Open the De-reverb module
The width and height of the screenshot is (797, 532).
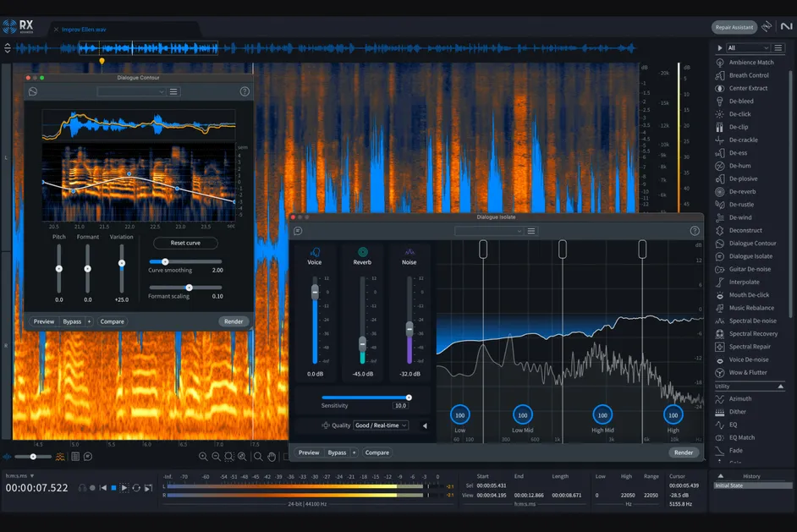click(x=736, y=191)
